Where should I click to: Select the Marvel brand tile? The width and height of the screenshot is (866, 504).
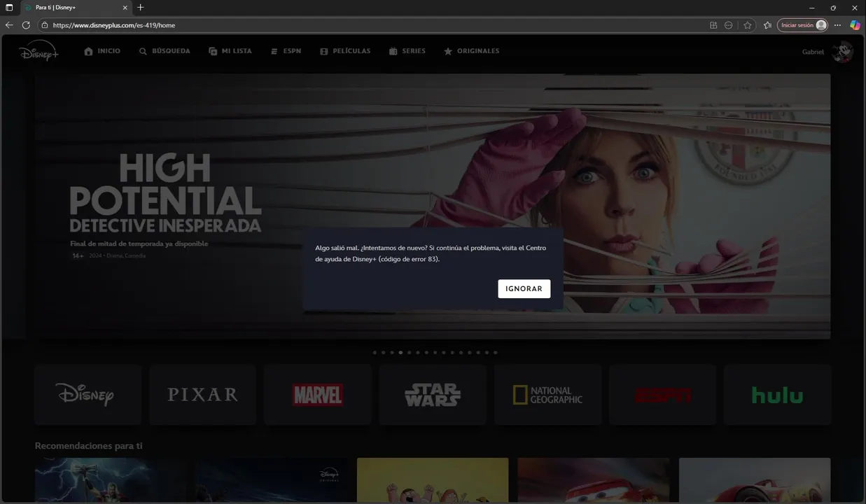[317, 394]
